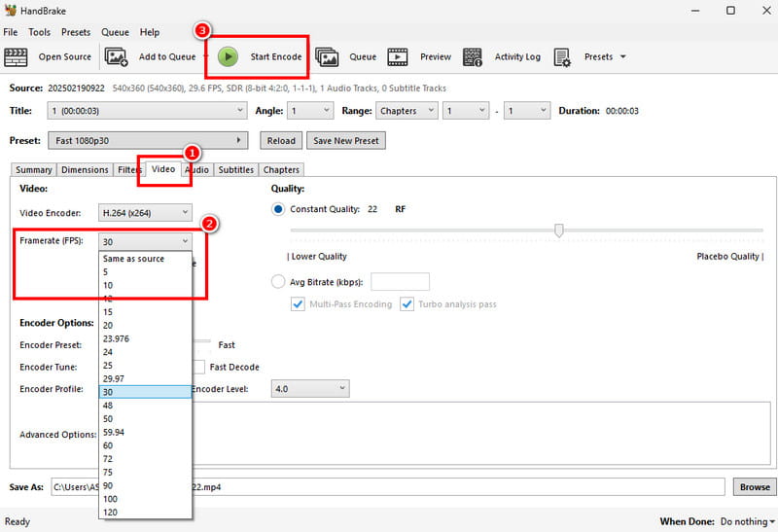The width and height of the screenshot is (778, 532).
Task: Open the Queue menu
Action: [x=115, y=32]
